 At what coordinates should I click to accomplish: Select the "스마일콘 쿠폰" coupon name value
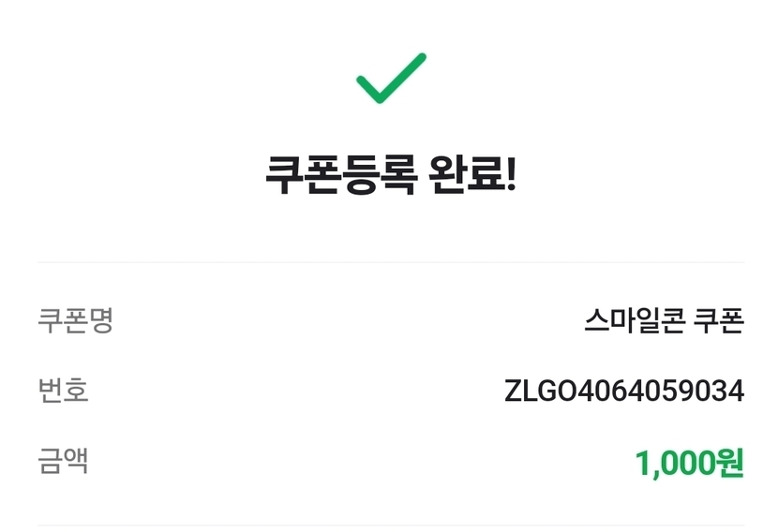point(664,320)
